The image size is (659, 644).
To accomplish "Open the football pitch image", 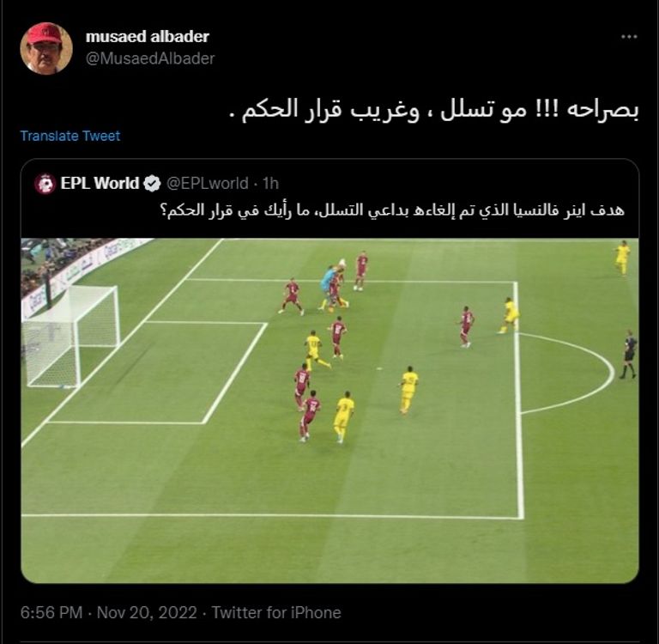I will pyautogui.click(x=329, y=410).
